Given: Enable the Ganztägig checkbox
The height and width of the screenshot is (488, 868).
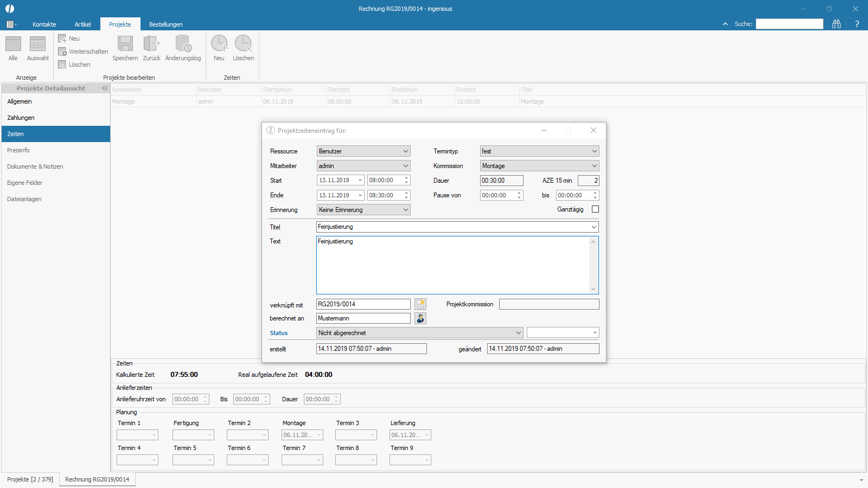Looking at the screenshot, I should (595, 209).
